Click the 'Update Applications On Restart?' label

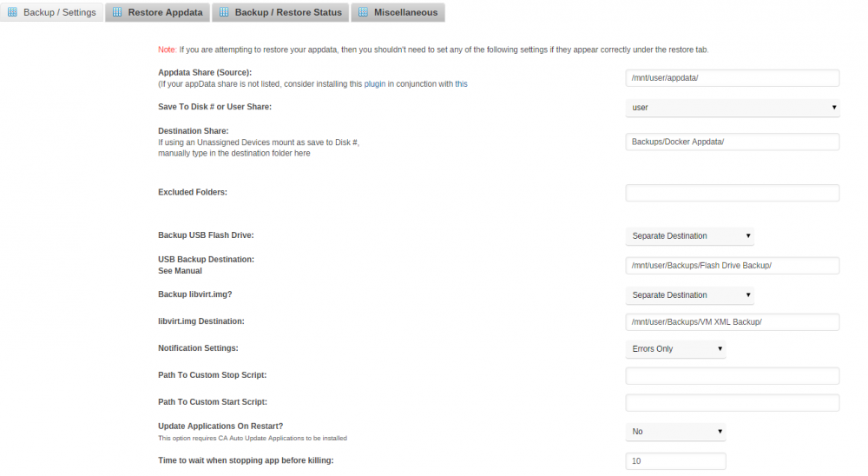[220, 426]
